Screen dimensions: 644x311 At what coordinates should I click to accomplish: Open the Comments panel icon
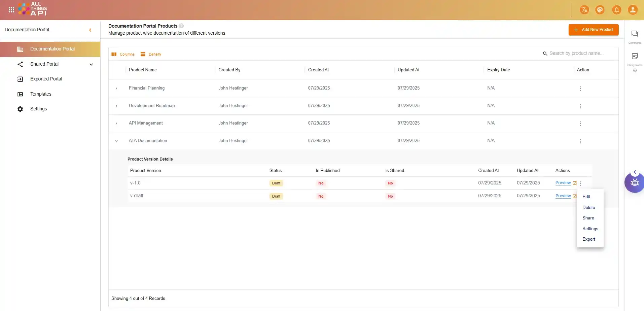tap(635, 34)
